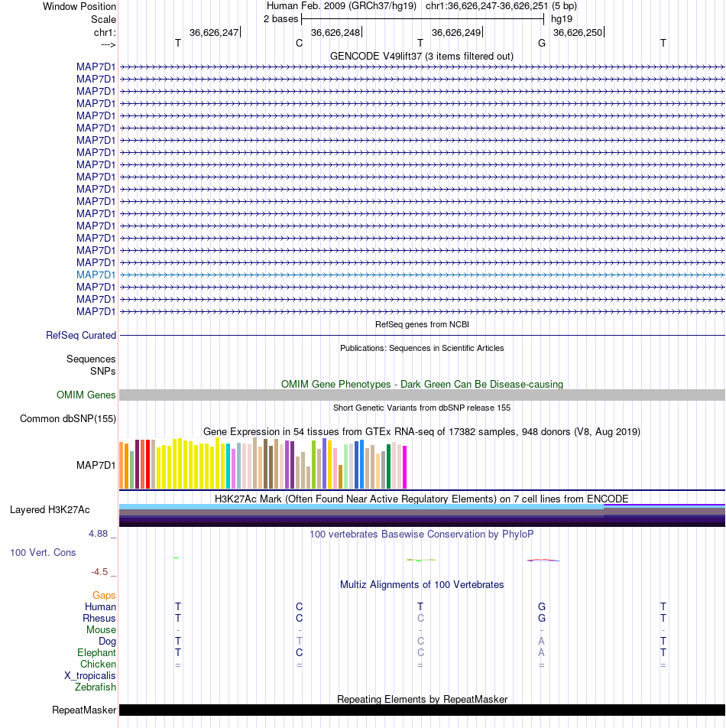This screenshot has height=728, width=726.
Task: Click 'Repeating Elements by RepeatMasker' title
Action: pos(422,699)
